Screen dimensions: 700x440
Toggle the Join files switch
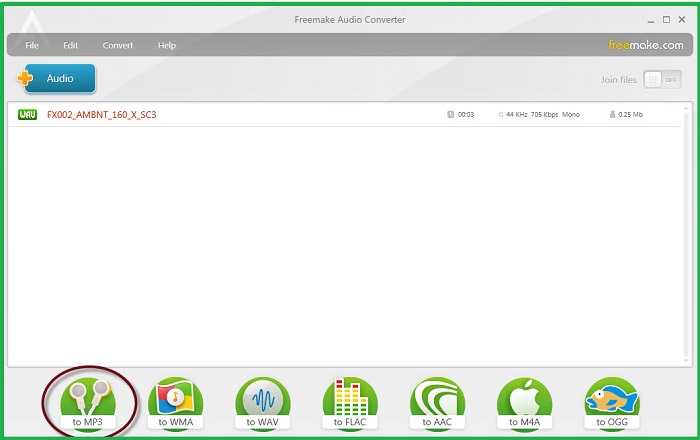(x=662, y=80)
